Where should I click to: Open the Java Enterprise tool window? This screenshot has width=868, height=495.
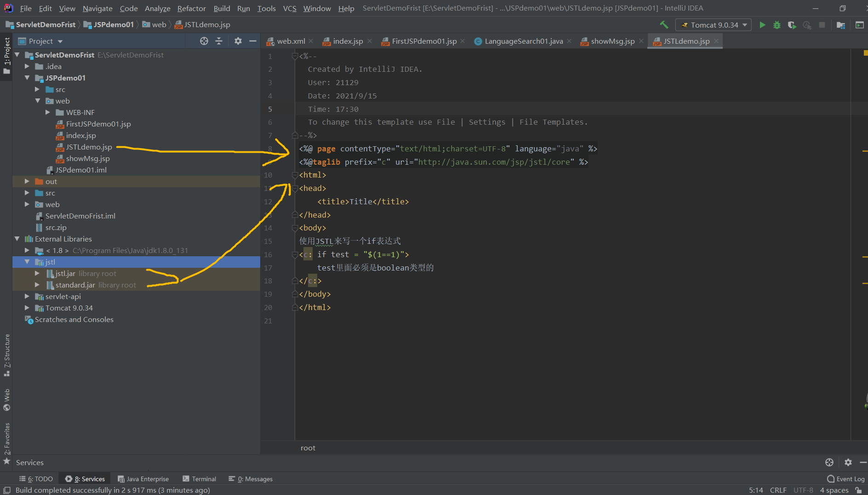[143, 479]
